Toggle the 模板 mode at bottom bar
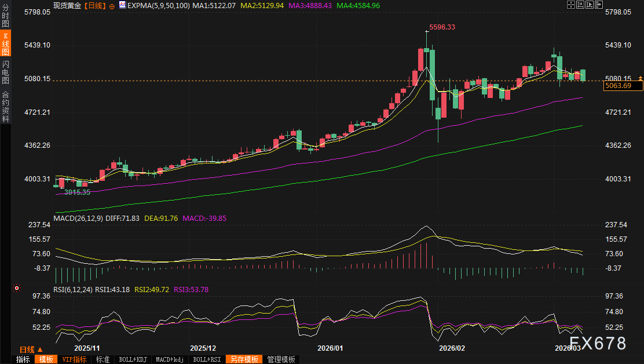644x364 pixels. [x=46, y=359]
